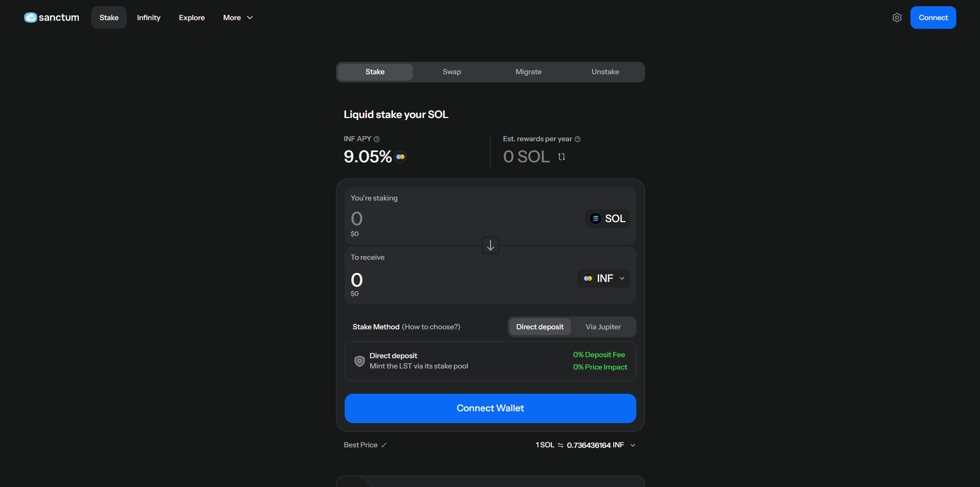Toggle rewards currency with the swap arrows icon
Image resolution: width=980 pixels, height=487 pixels.
click(x=562, y=157)
